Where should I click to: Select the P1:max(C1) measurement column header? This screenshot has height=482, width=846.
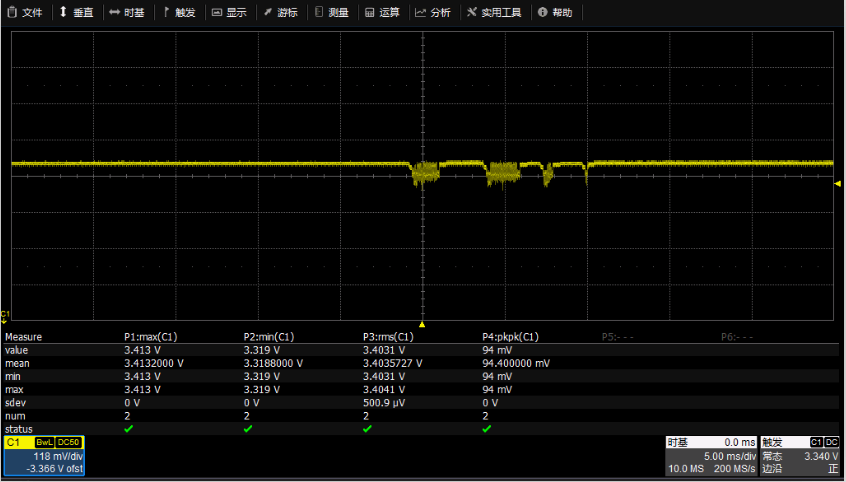pyautogui.click(x=150, y=337)
